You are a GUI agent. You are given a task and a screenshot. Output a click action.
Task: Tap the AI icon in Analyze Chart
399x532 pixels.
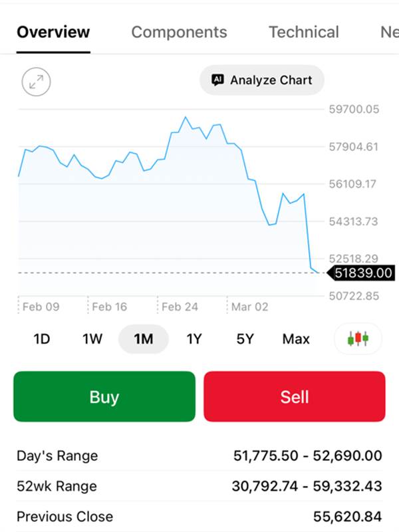point(217,80)
